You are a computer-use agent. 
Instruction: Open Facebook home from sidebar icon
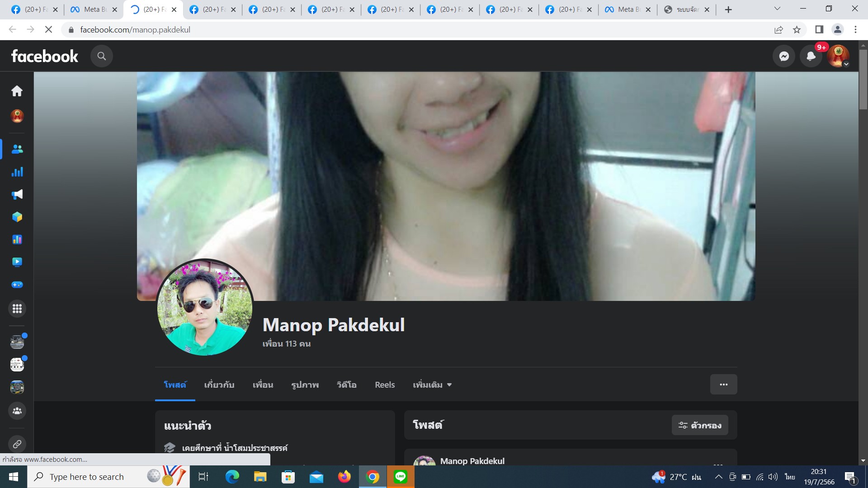tap(17, 91)
